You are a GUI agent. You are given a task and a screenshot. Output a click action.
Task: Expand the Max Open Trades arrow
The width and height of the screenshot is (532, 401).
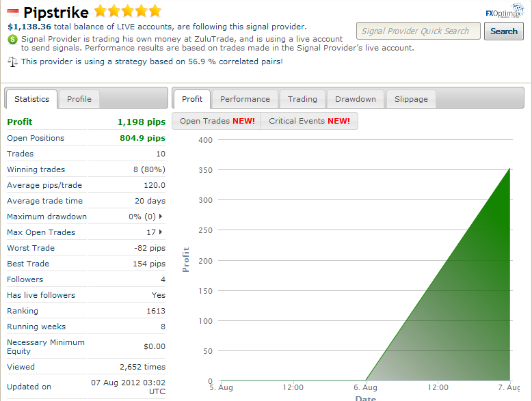[161, 232]
